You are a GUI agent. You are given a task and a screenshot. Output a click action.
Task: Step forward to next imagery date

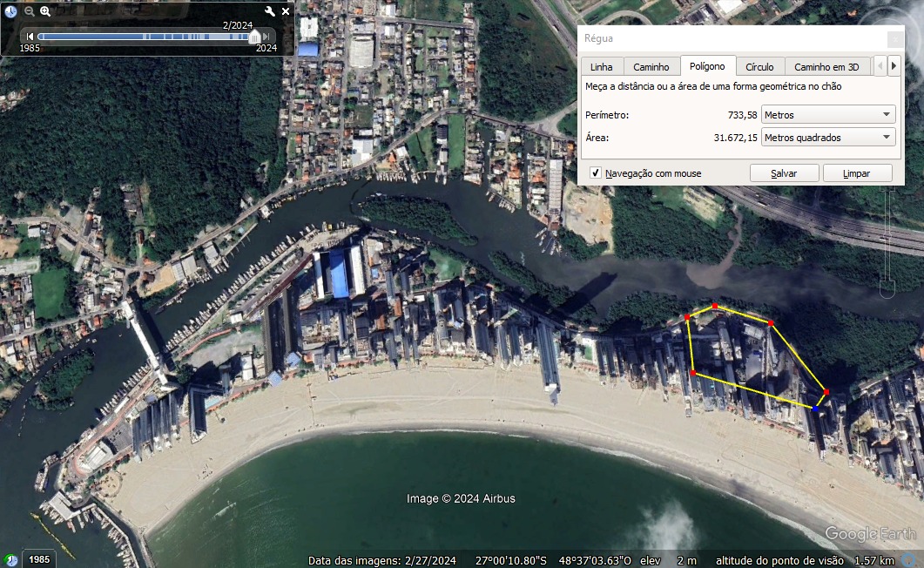[x=268, y=37]
